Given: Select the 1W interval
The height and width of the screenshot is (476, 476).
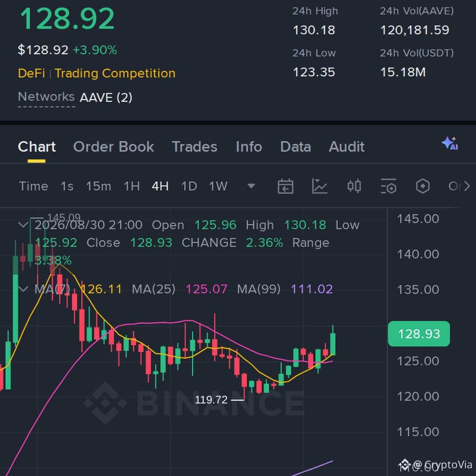Looking at the screenshot, I should pos(218,186).
